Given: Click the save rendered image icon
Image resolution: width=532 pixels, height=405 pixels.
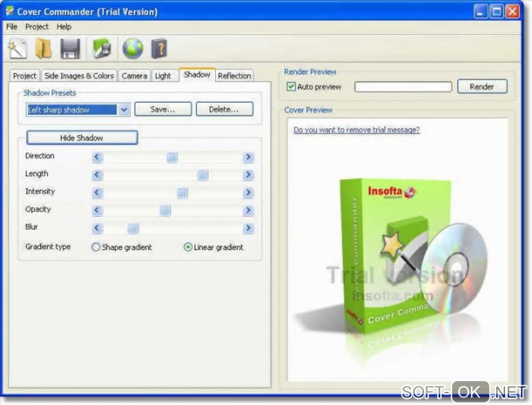Looking at the screenshot, I should click(x=102, y=48).
